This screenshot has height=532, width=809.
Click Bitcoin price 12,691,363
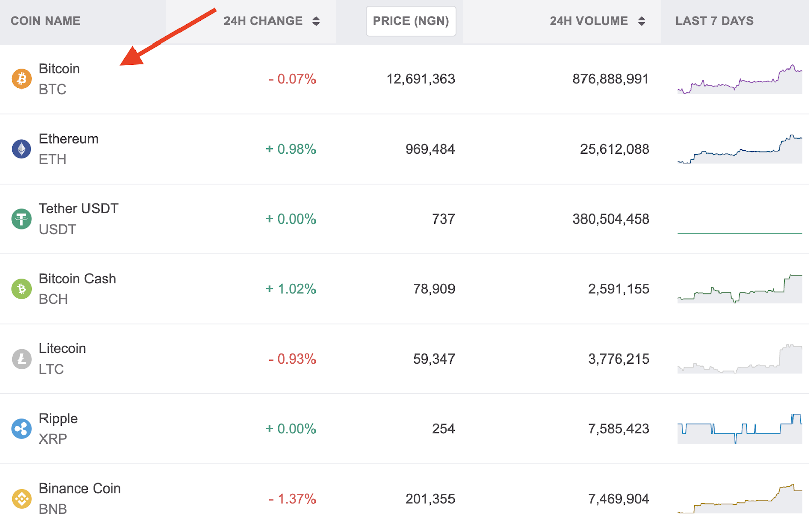[421, 79]
